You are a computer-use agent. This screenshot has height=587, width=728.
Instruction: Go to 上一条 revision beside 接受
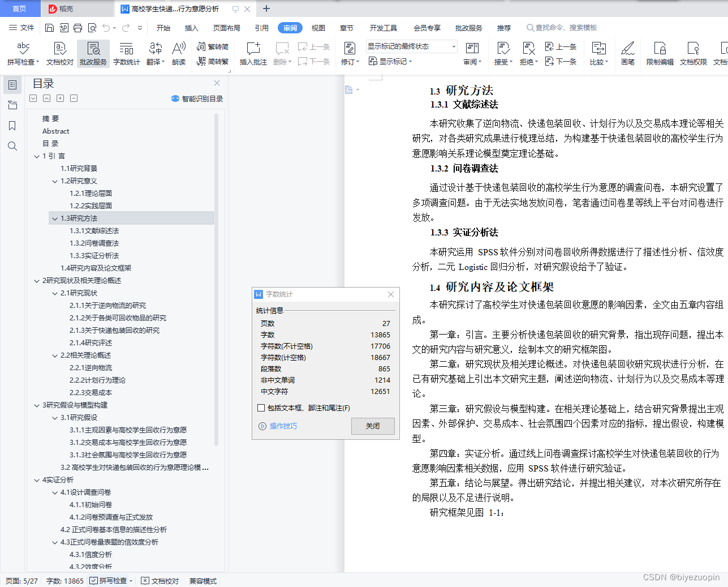pos(561,46)
